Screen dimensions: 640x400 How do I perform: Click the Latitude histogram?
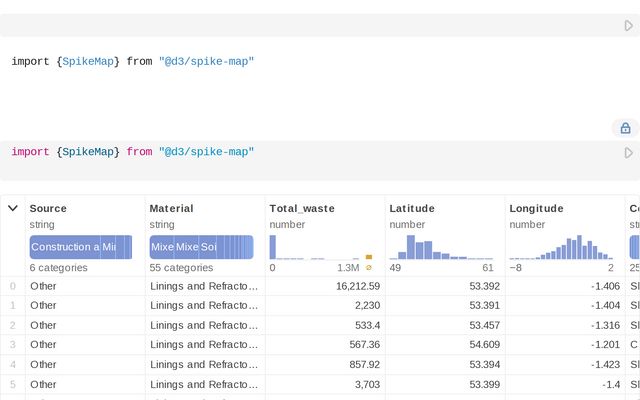point(441,247)
